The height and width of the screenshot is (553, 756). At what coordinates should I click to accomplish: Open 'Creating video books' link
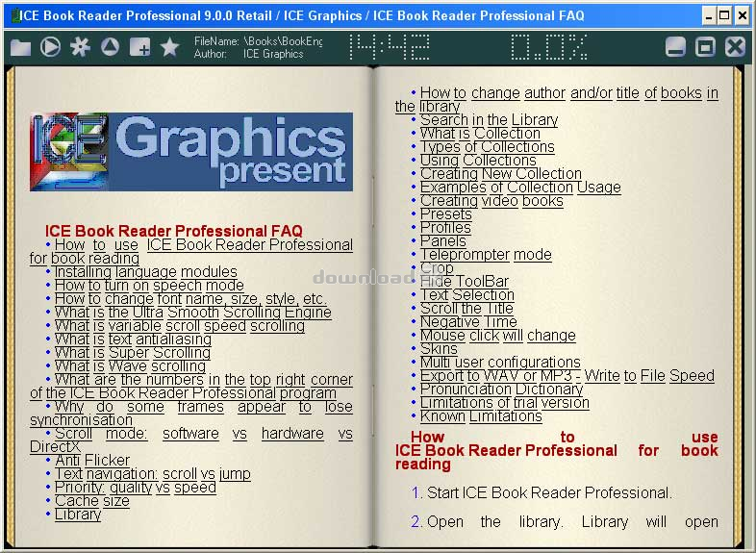(x=491, y=201)
